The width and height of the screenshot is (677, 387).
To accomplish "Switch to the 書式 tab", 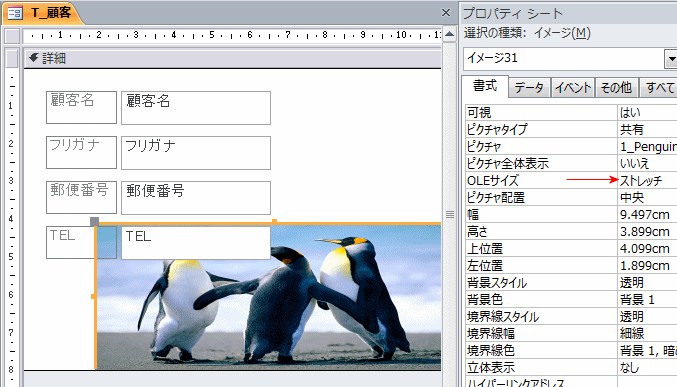I will [485, 86].
